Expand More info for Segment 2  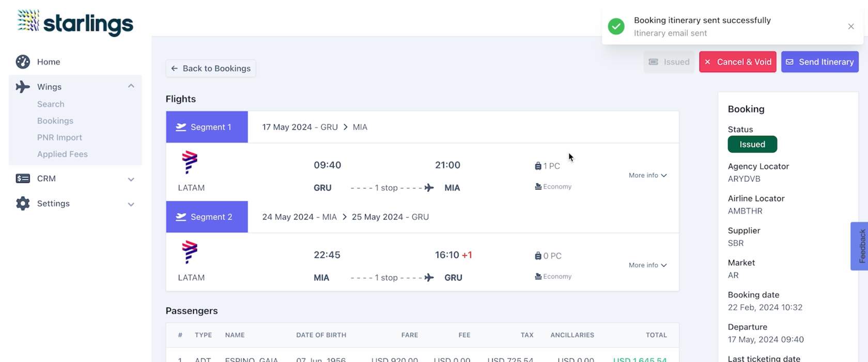[647, 265]
